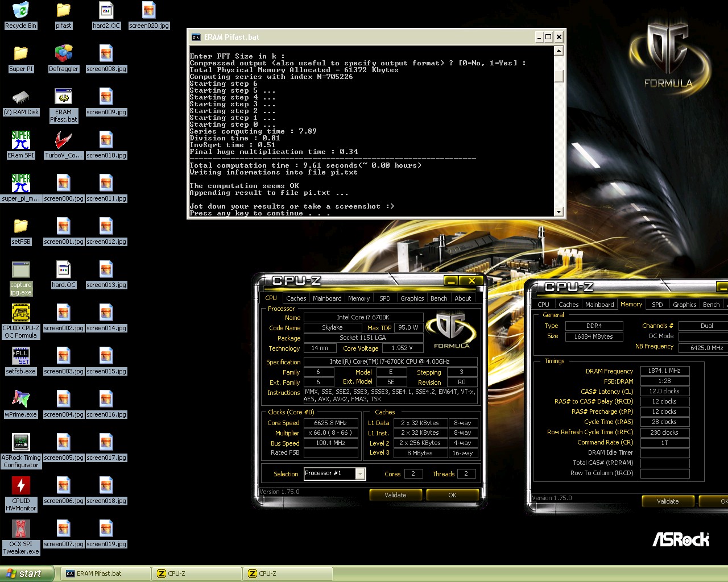
Task: Open the setFSB folder icon
Action: pos(21,231)
